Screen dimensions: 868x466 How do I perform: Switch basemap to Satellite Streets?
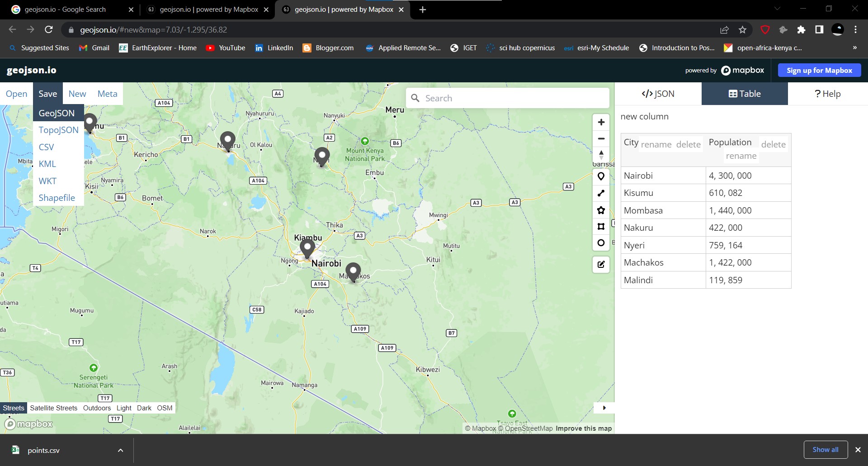click(53, 408)
